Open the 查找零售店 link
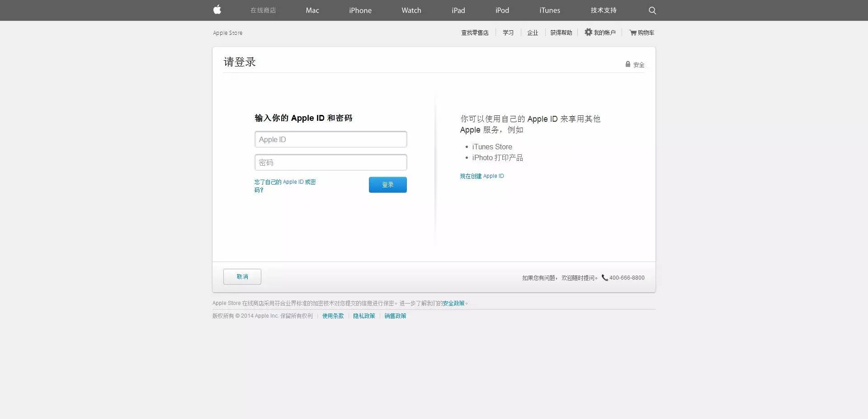The height and width of the screenshot is (419, 868). tap(475, 33)
